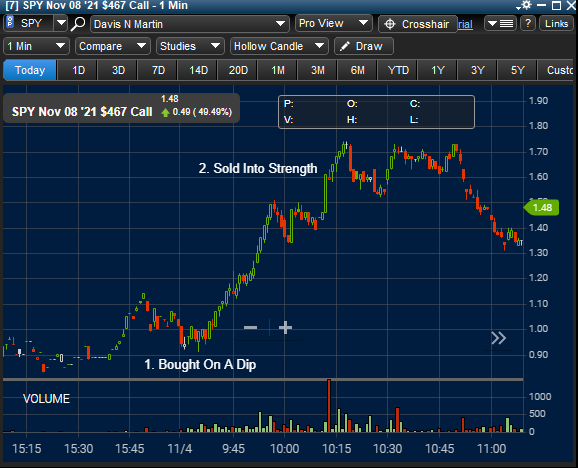578x468 pixels.
Task: Click the partially hidden tutorial link
Action: pos(465,24)
